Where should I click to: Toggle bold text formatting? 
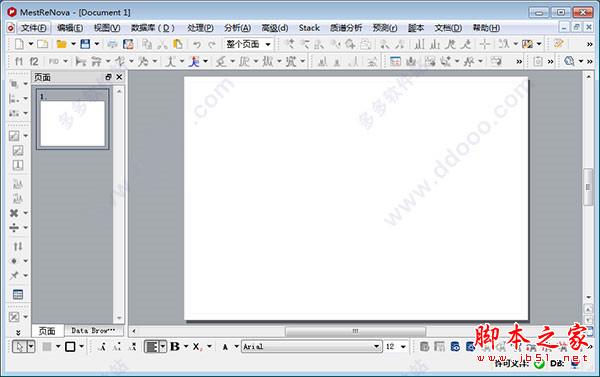coord(175,346)
